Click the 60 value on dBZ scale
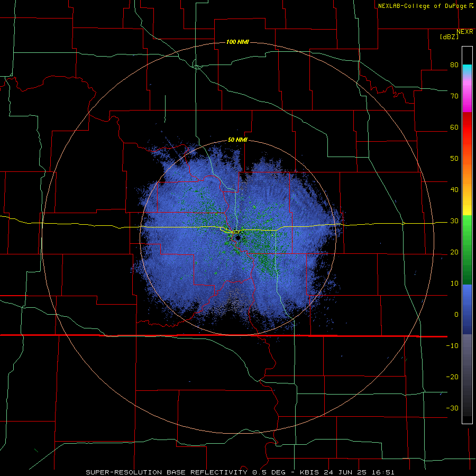Image resolution: width=476 pixels, height=476 pixels. click(454, 127)
